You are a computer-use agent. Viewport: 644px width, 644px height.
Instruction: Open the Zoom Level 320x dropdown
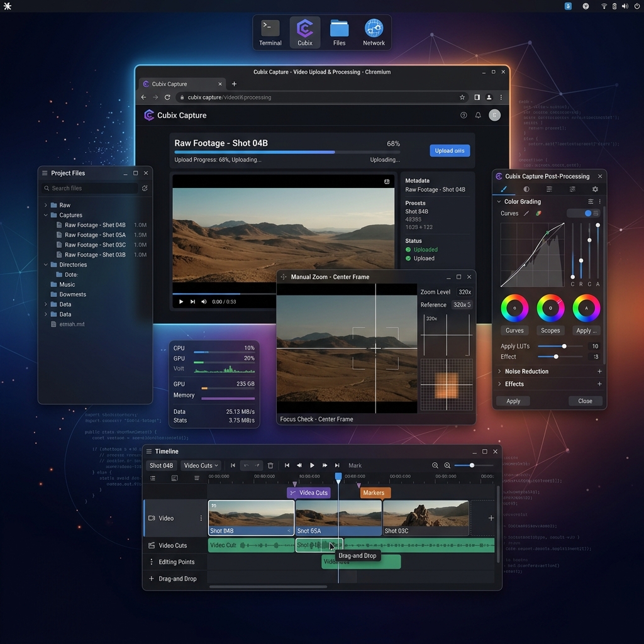tap(465, 292)
